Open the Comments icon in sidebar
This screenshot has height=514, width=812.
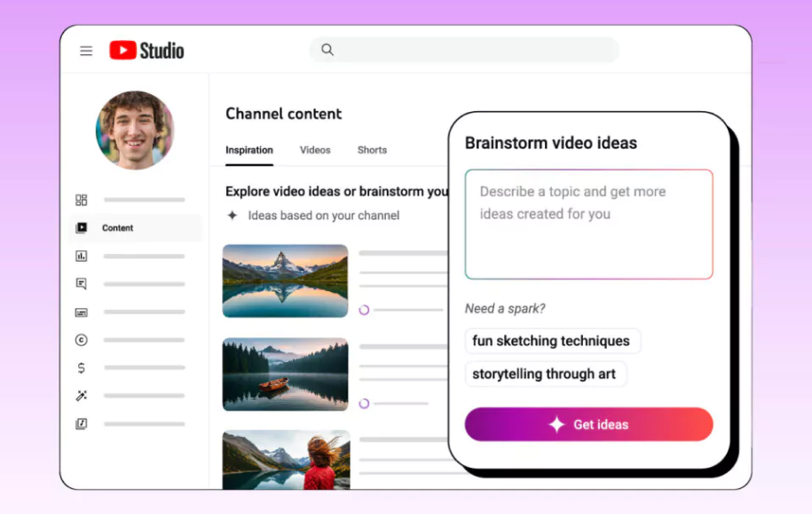point(82,284)
